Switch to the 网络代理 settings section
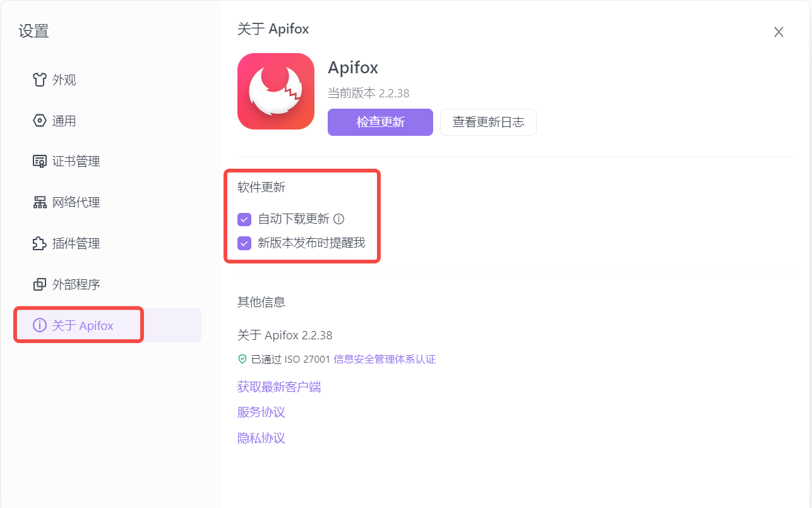812x508 pixels. tap(76, 203)
